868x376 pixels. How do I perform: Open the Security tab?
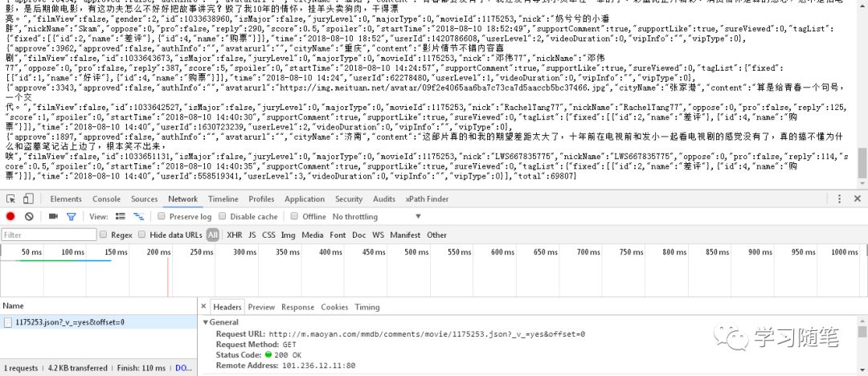click(349, 198)
